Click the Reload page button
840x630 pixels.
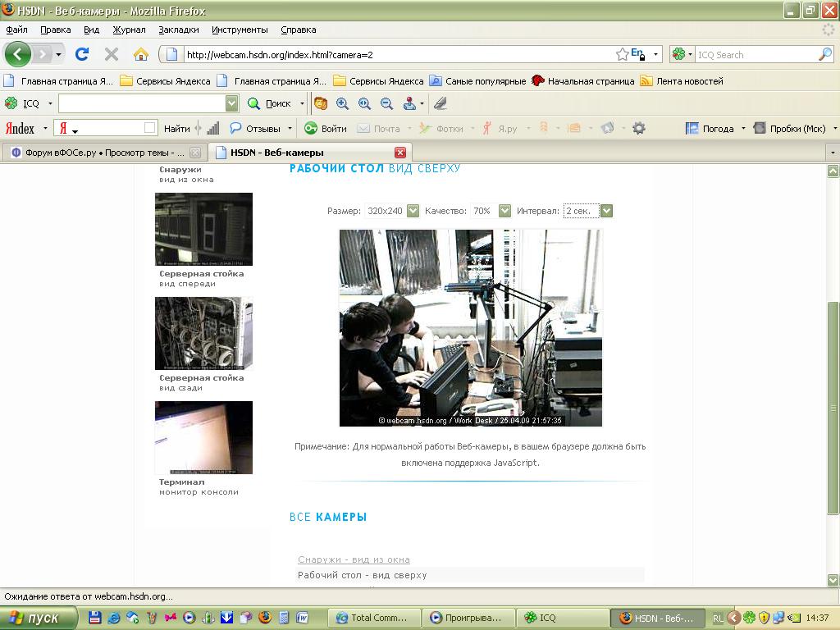[x=81, y=55]
